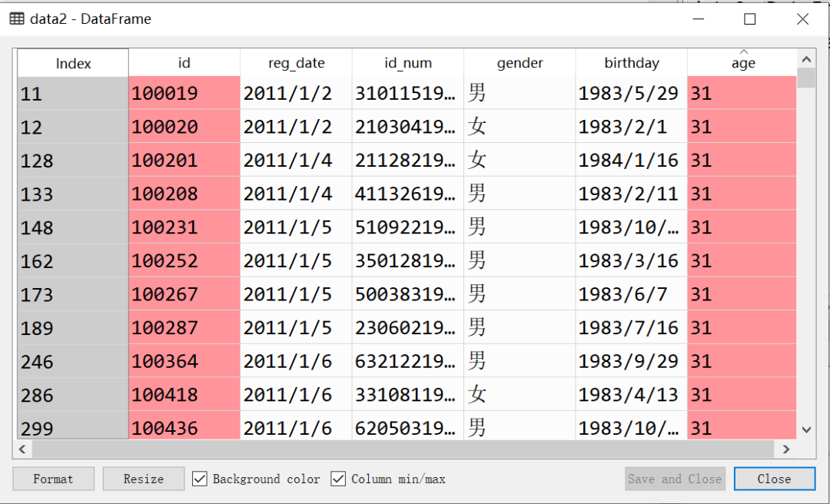Select row index 246

click(73, 361)
